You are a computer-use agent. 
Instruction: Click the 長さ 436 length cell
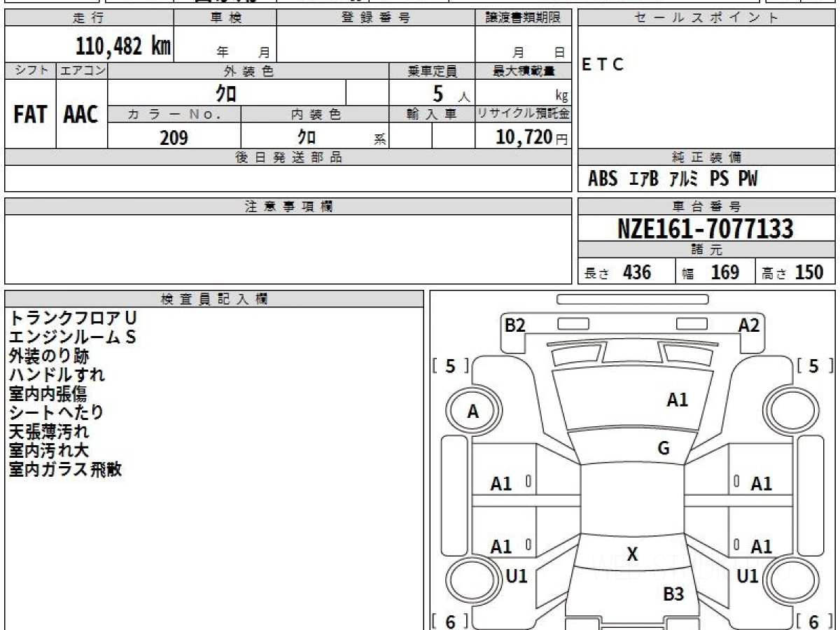coord(626,272)
